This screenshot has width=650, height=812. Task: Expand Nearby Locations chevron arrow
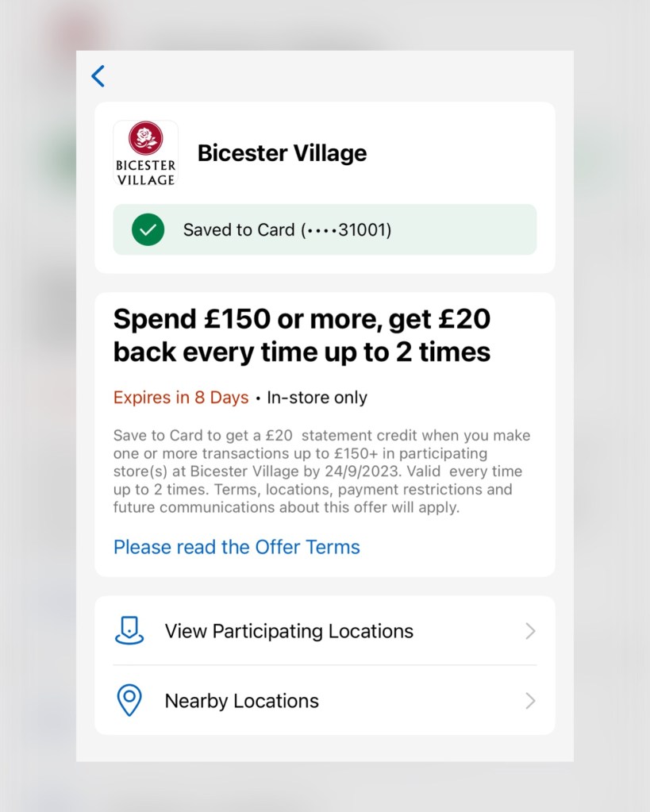[x=530, y=701]
